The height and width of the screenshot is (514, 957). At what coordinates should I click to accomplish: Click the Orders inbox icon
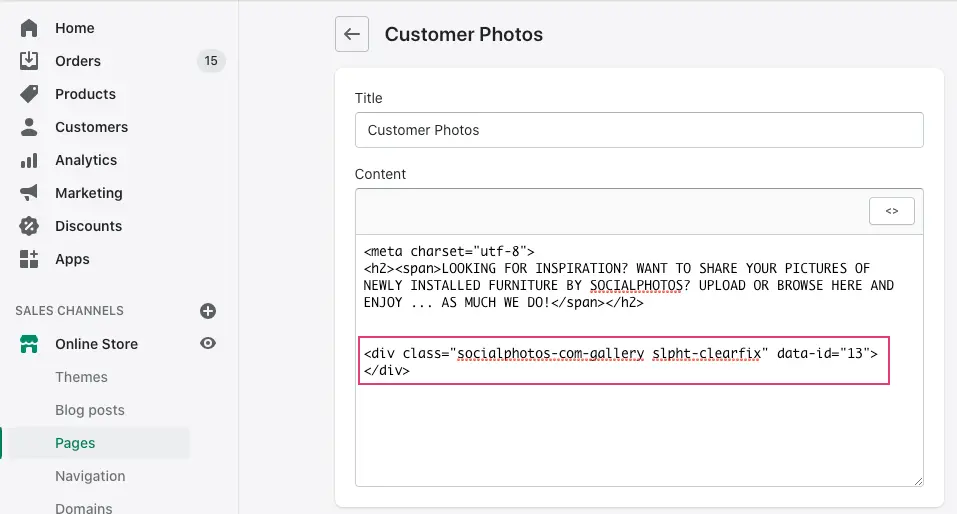click(29, 61)
